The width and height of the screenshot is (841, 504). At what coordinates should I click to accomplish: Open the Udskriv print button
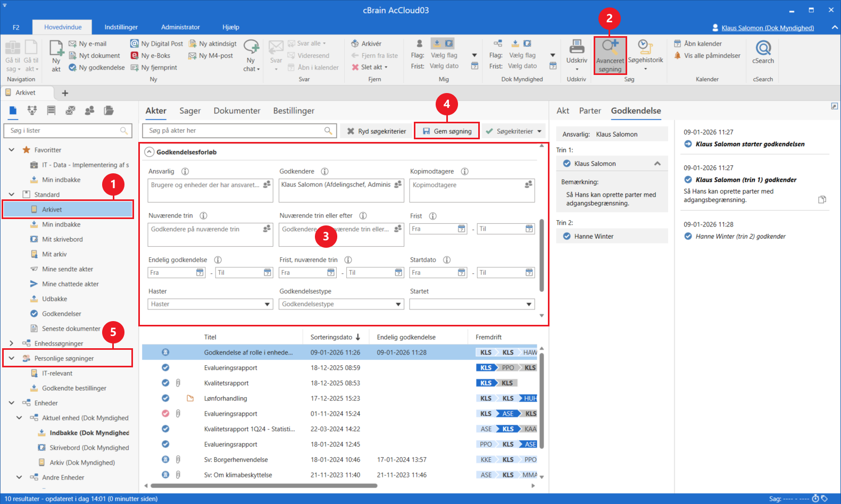click(x=577, y=55)
